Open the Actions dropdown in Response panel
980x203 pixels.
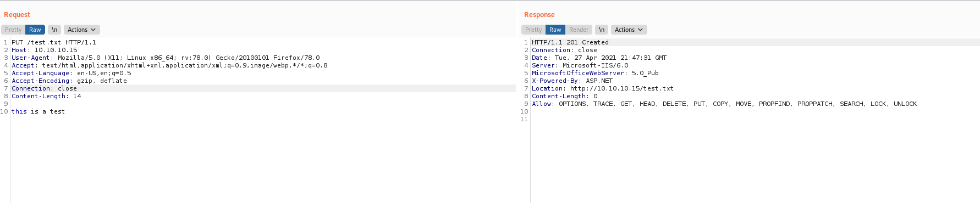[x=629, y=30]
